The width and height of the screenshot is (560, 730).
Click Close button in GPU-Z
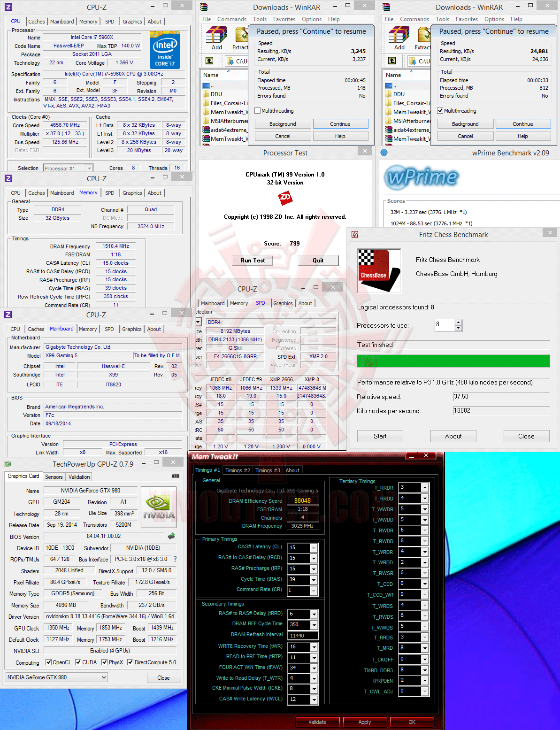click(x=163, y=678)
